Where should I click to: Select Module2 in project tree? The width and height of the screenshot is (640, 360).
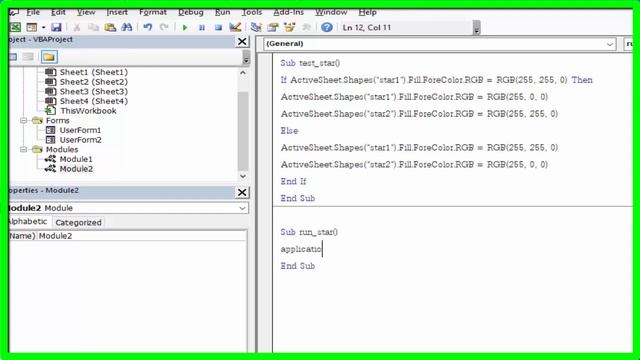click(76, 169)
